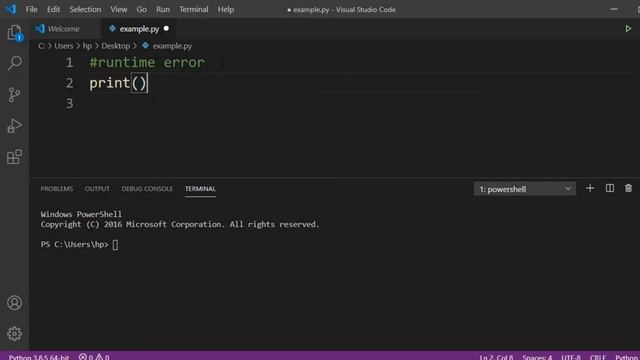Switch to the DEBUG CONSOLE tab

click(x=147, y=189)
